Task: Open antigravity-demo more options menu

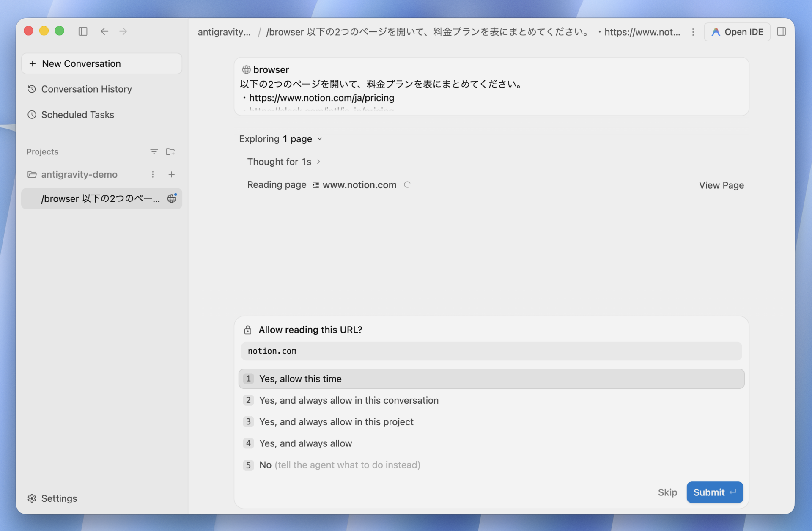Action: click(153, 174)
